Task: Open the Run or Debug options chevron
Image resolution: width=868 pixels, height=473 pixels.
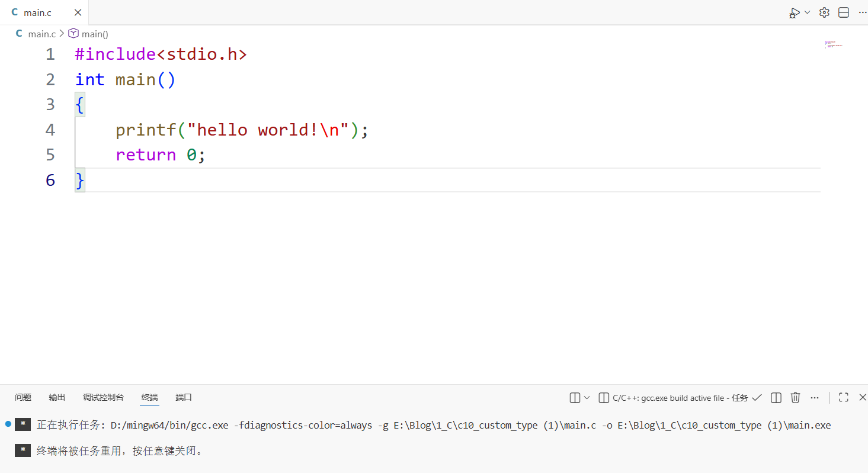Action: pos(807,12)
